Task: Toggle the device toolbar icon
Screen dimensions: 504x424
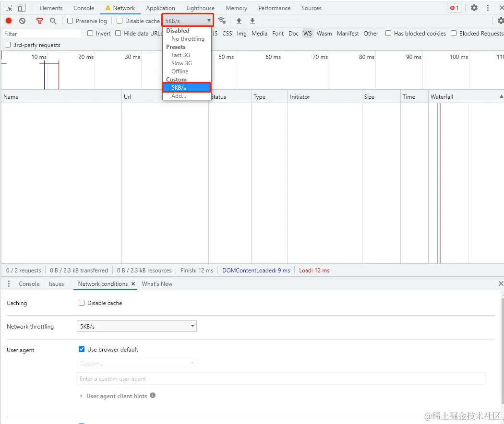Action: 22,8
